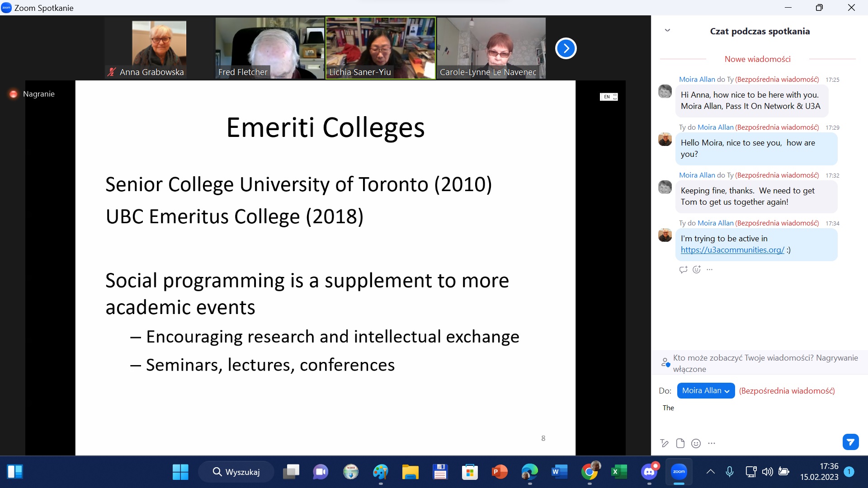
Task: Open the Paint app on the taskbar
Action: (x=380, y=472)
